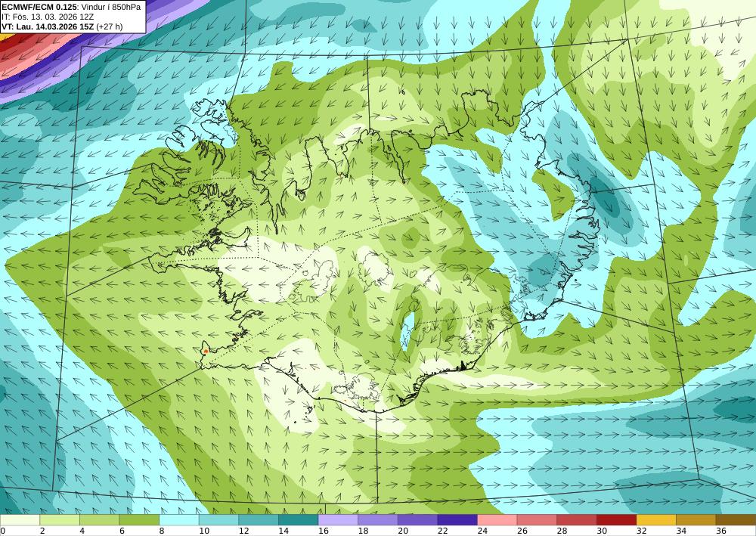
Task: Click the legend scale label '36'
Action: [x=720, y=531]
